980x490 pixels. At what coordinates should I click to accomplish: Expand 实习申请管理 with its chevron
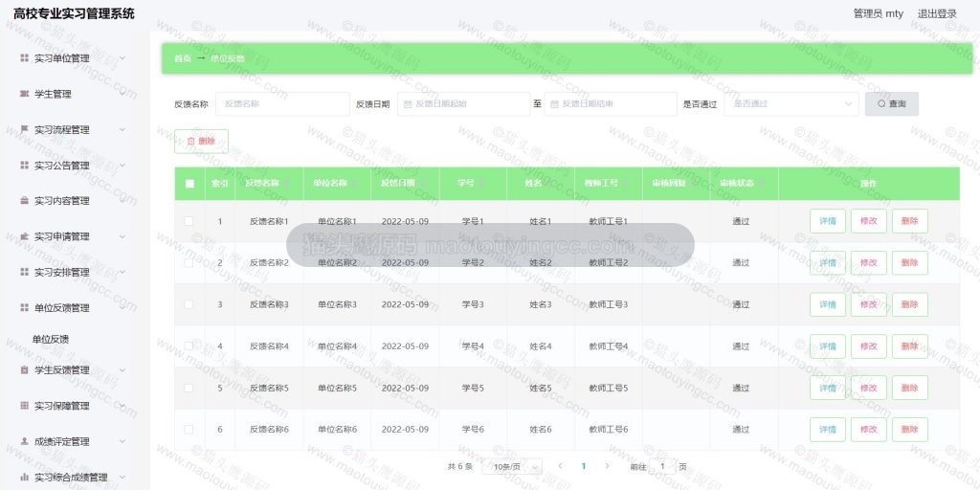tap(122, 236)
